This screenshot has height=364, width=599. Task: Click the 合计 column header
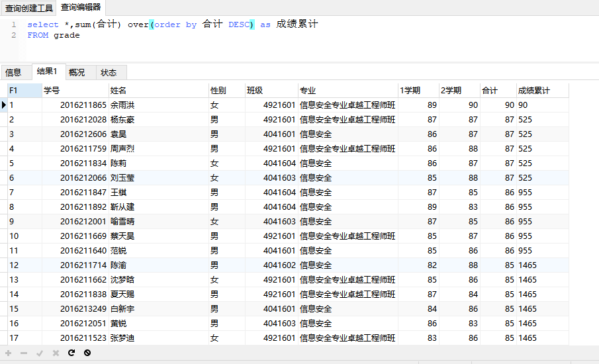pyautogui.click(x=498, y=91)
